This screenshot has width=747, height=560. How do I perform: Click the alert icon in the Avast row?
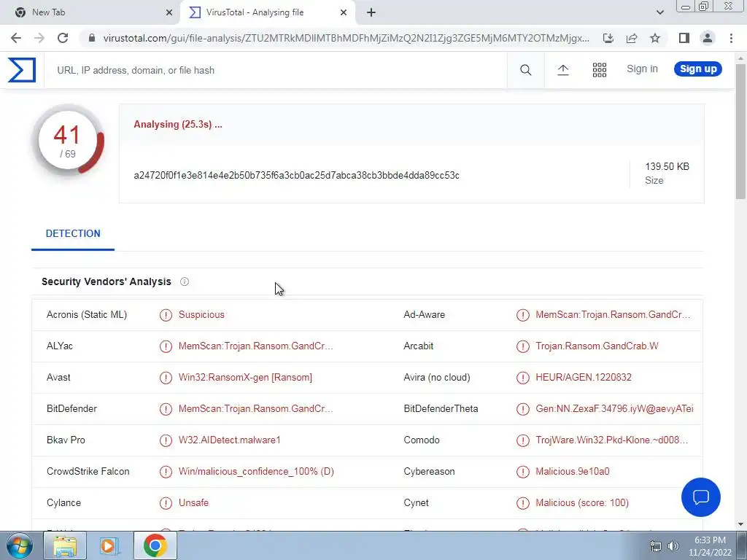click(166, 378)
